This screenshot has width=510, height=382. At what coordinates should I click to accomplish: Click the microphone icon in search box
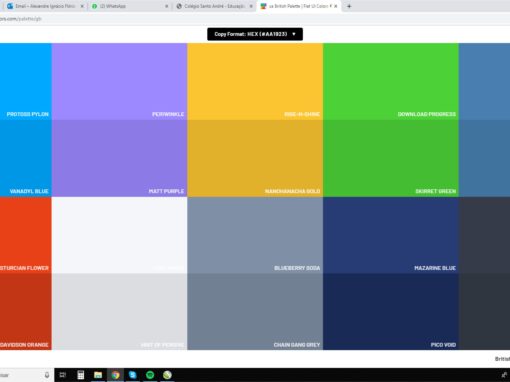[x=47, y=375]
